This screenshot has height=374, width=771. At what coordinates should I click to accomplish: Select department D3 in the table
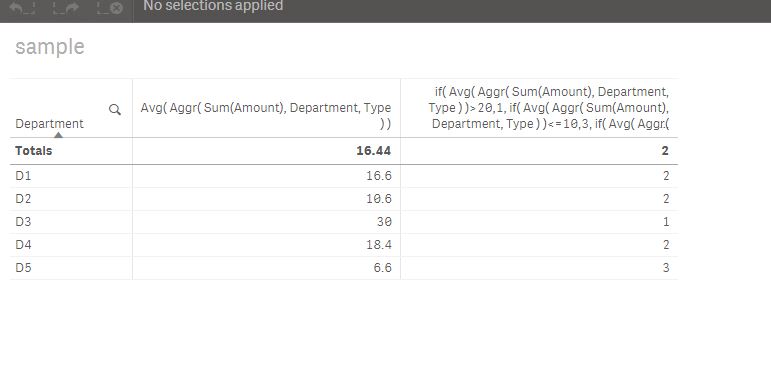tap(23, 222)
